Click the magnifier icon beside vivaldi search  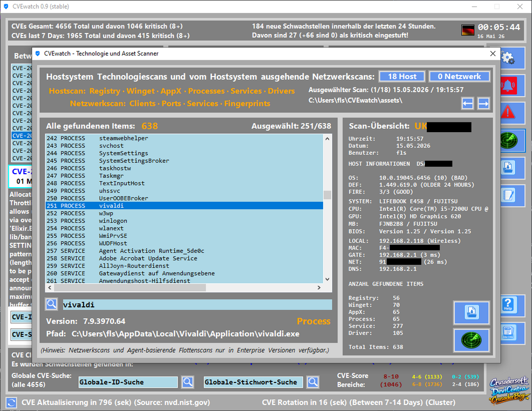pos(52,304)
